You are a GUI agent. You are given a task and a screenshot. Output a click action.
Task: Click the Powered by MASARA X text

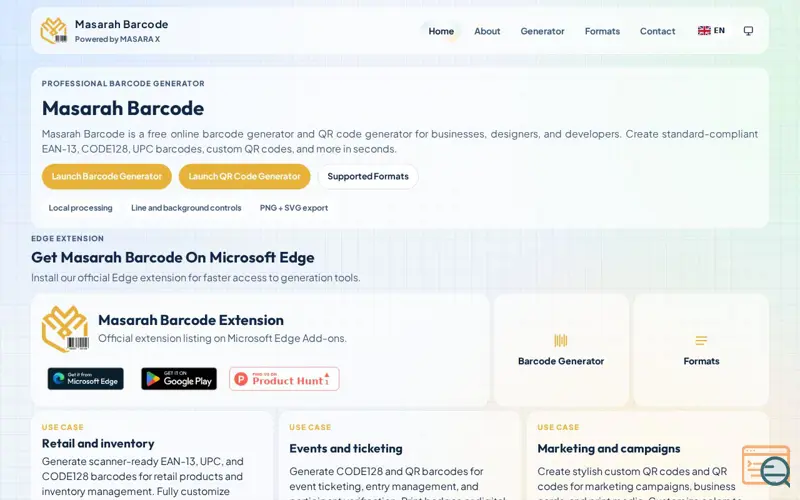coord(117,39)
